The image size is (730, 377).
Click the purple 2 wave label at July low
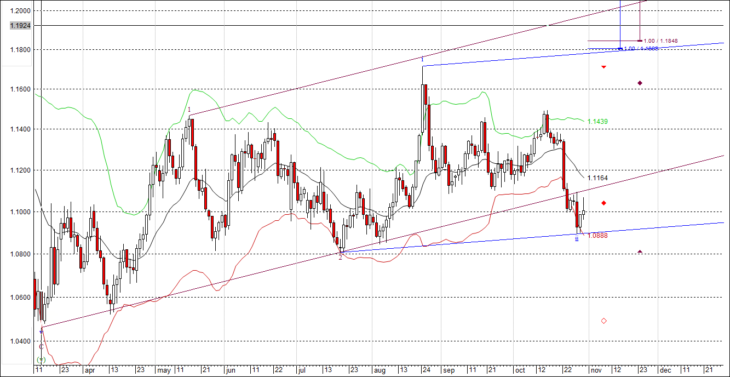click(x=340, y=257)
